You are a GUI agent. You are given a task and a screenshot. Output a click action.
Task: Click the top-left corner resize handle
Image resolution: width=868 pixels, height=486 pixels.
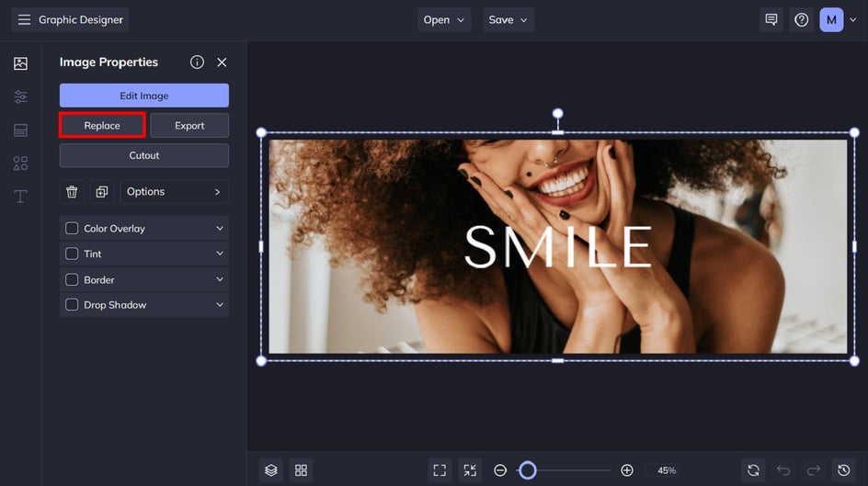click(x=261, y=132)
